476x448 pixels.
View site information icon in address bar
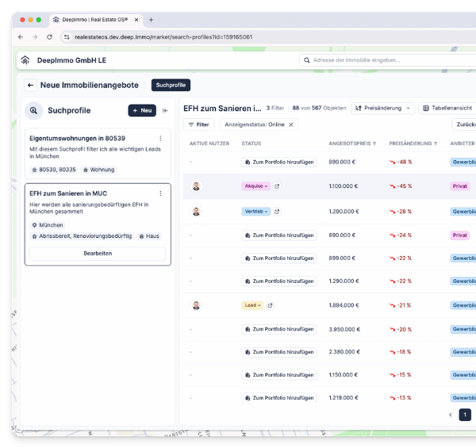tap(67, 37)
